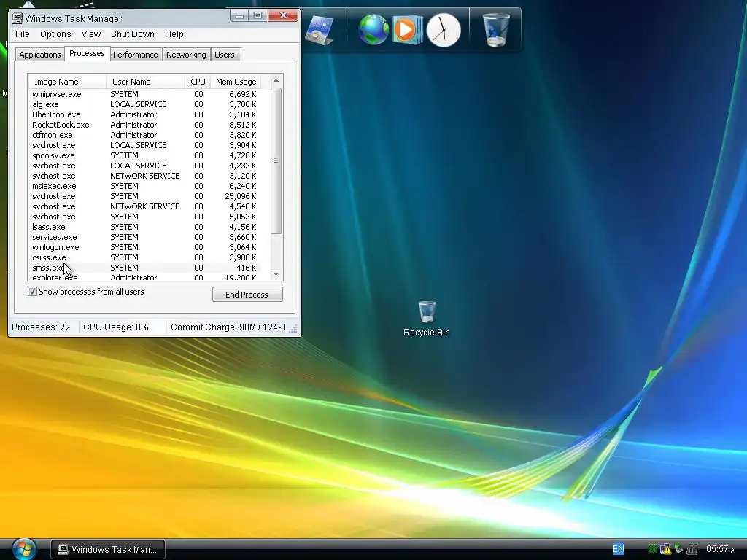The image size is (747, 560).
Task: Click the process list scroll up arrow
Action: [x=276, y=81]
